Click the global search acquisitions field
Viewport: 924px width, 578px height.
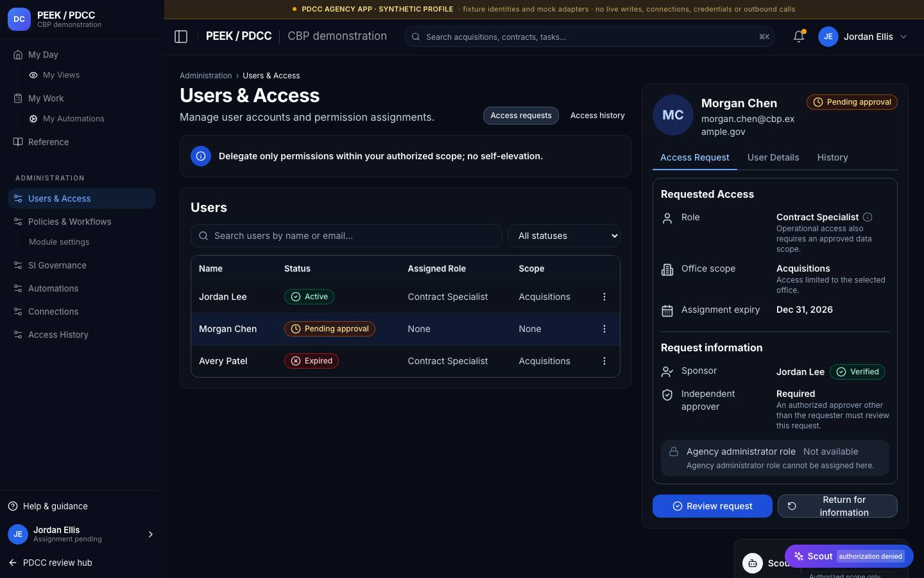[589, 37]
